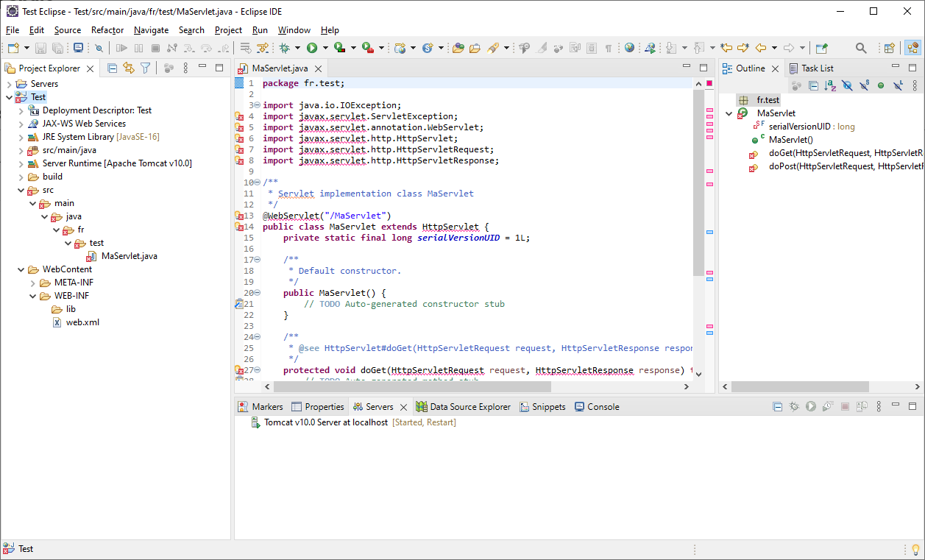Click the Open Web Browser globe icon
Image resolution: width=925 pixels, height=560 pixels.
pyautogui.click(x=629, y=48)
